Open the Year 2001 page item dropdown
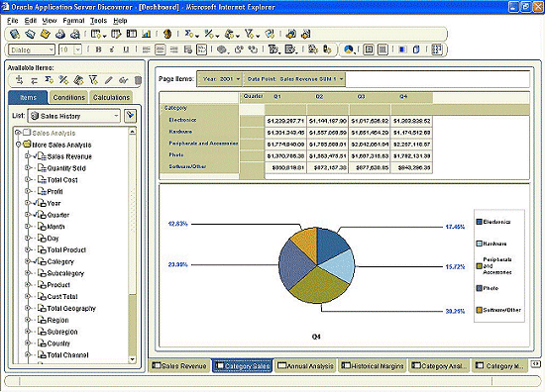The width and height of the screenshot is (545, 392). (x=238, y=79)
